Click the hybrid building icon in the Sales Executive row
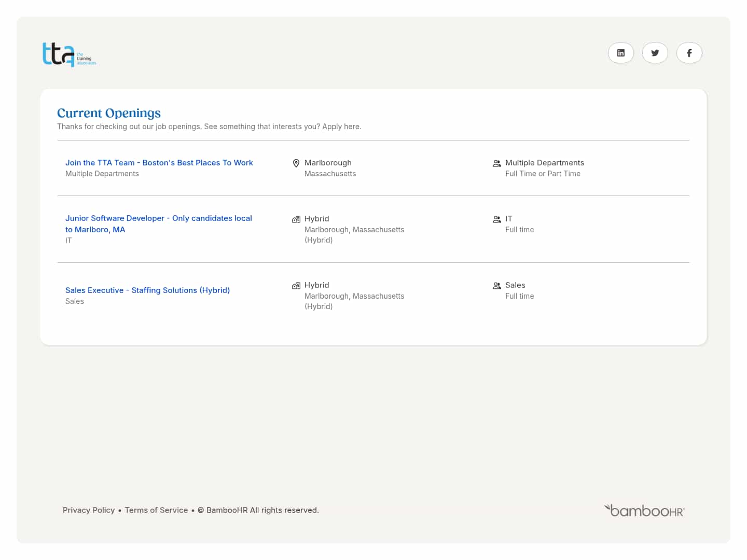The width and height of the screenshot is (747, 560). [296, 286]
